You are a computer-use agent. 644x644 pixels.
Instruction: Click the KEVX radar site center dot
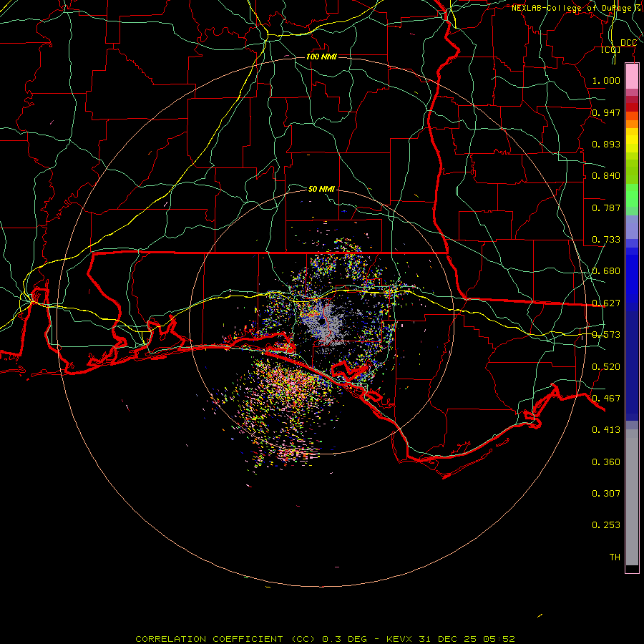pyautogui.click(x=321, y=321)
